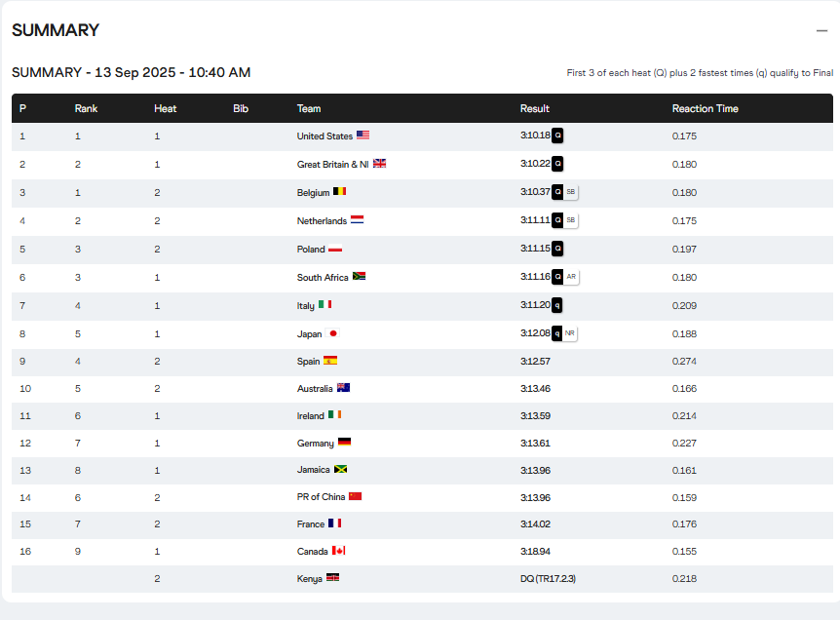Click the Canada flag icon
Viewport: 840px width, 620px height.
338,551
